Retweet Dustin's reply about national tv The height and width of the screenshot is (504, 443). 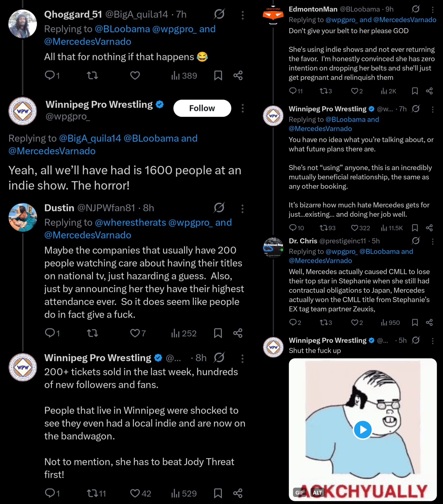click(x=92, y=333)
